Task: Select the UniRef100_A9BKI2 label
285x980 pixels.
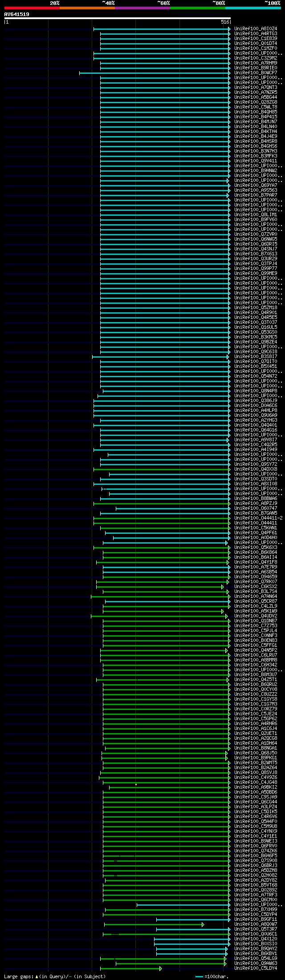Action: [x=256, y=787]
